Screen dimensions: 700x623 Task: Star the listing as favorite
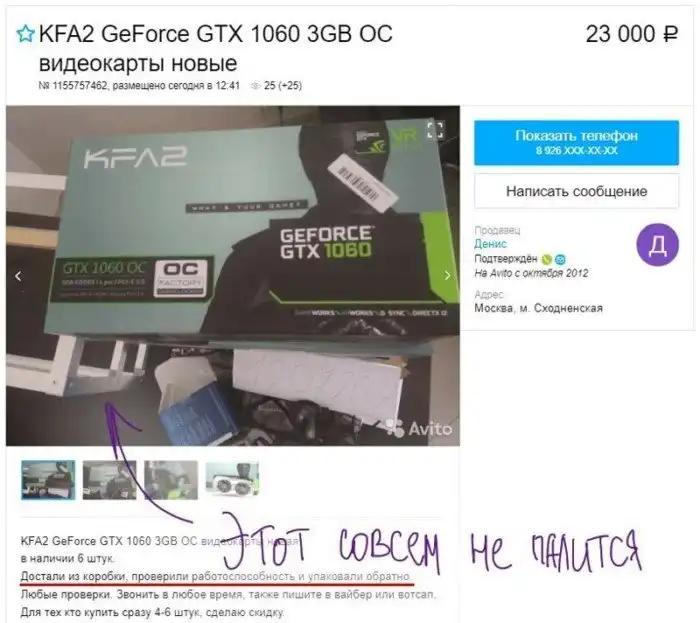coord(25,34)
